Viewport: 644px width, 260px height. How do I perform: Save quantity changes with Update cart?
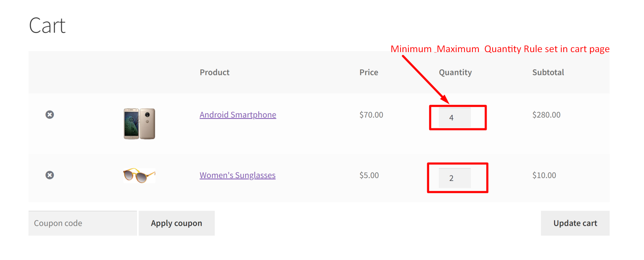(575, 223)
